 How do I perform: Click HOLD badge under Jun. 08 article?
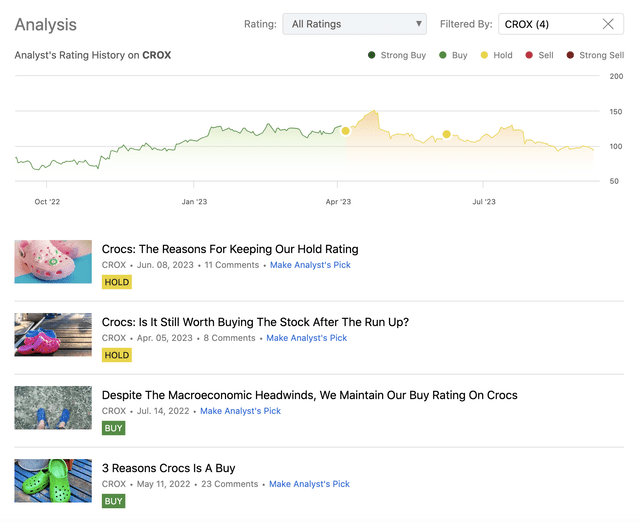pos(116,282)
